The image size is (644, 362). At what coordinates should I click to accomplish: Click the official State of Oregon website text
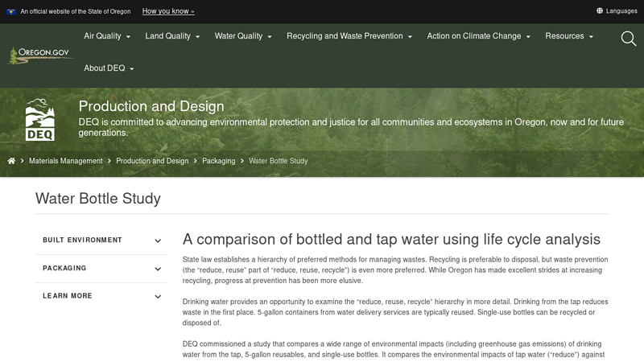(76, 11)
